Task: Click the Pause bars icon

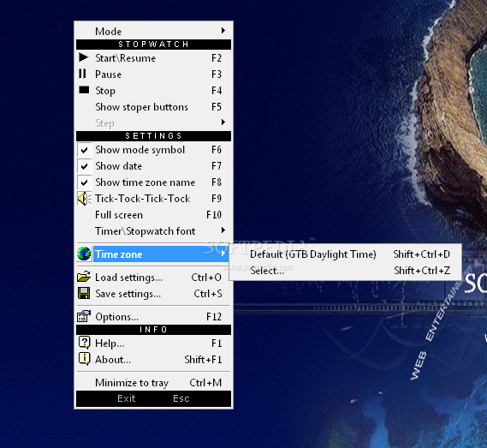Action: (83, 74)
